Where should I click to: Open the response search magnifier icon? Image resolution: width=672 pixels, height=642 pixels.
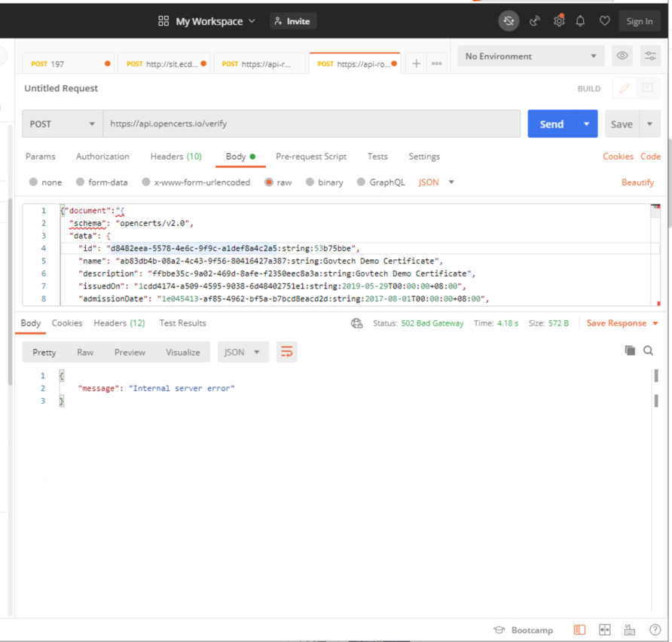click(x=648, y=350)
